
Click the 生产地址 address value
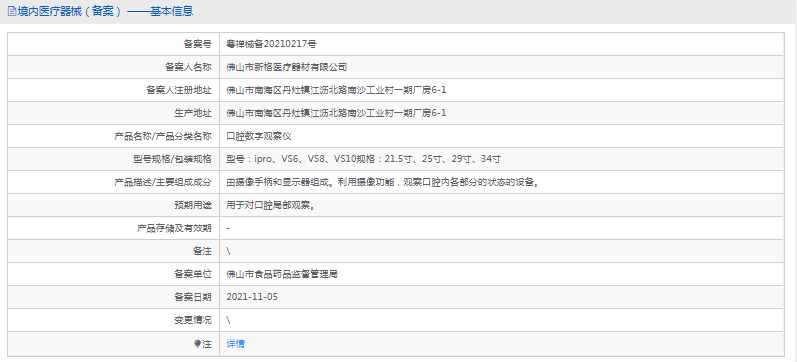[x=336, y=113]
